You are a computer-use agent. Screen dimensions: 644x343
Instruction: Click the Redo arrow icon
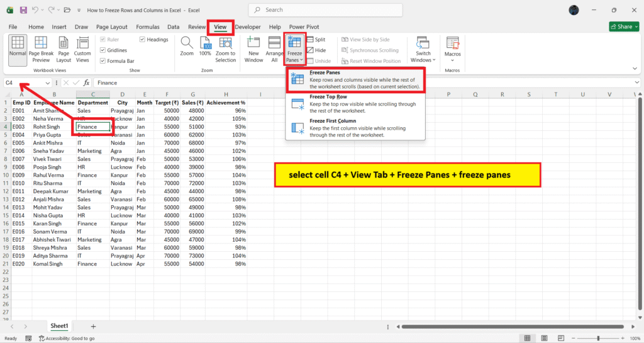click(x=52, y=10)
